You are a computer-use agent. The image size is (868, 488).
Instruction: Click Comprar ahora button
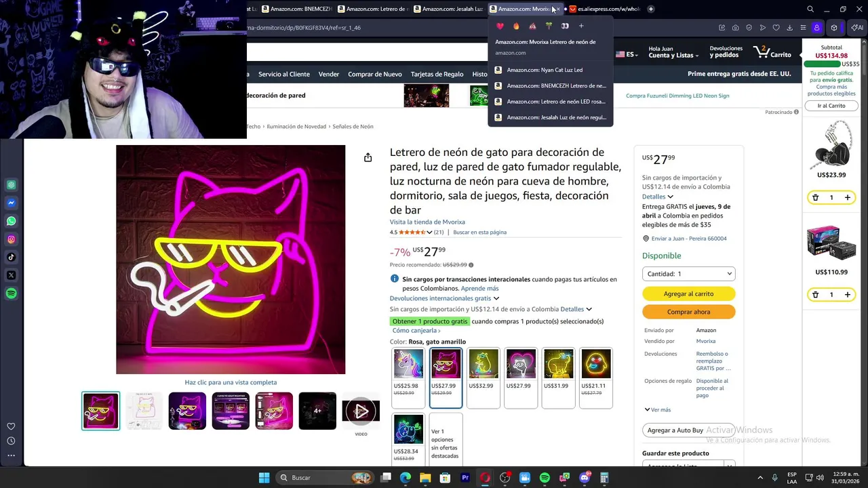(688, 312)
